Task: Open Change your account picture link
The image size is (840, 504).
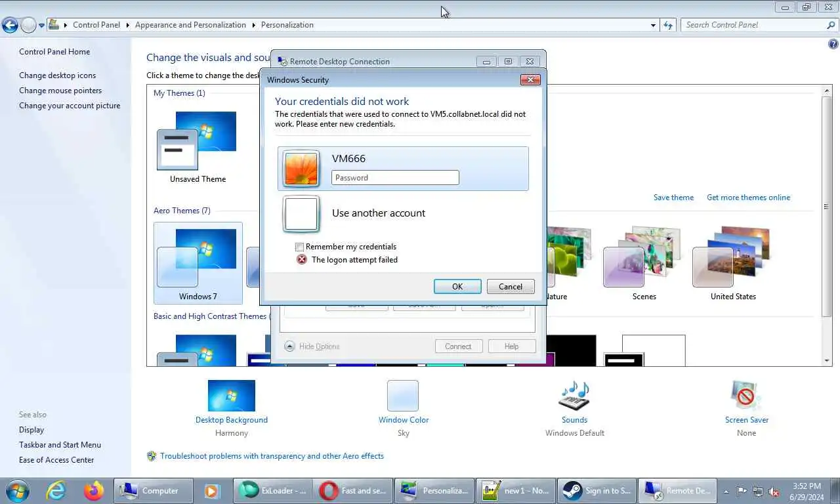Action: click(70, 106)
